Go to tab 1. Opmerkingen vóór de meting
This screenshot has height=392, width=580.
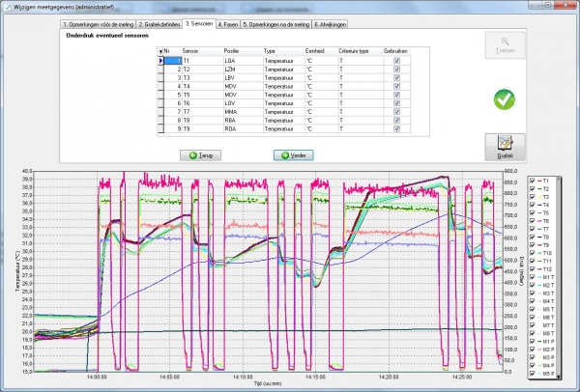[x=97, y=22]
